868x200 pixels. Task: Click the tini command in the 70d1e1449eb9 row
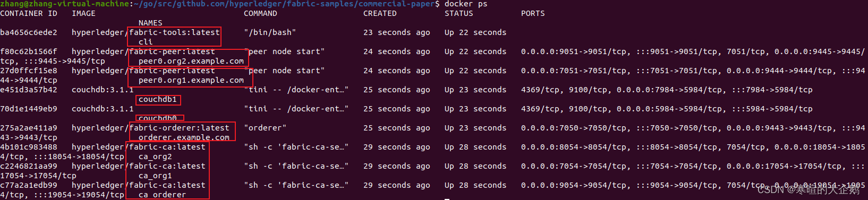[296, 109]
